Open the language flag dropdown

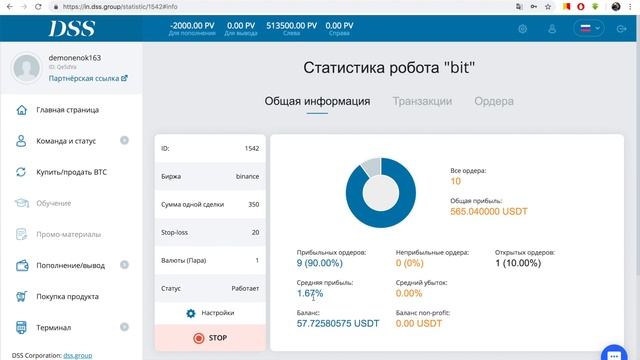[589, 29]
